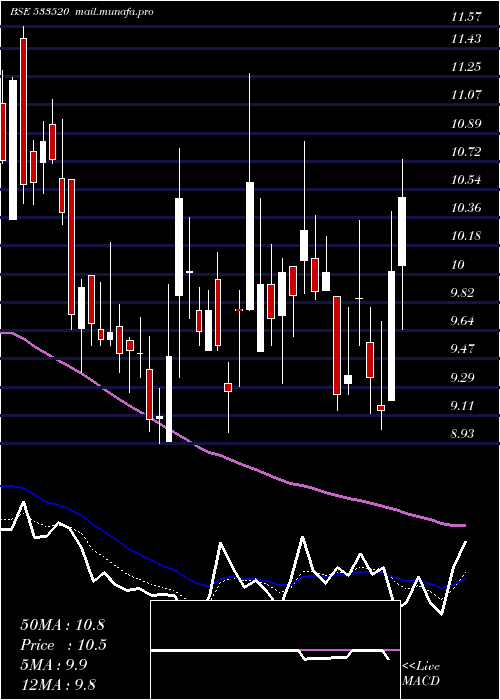Select the 10 price axis label
This screenshot has width=500, height=700.
(x=458, y=265)
